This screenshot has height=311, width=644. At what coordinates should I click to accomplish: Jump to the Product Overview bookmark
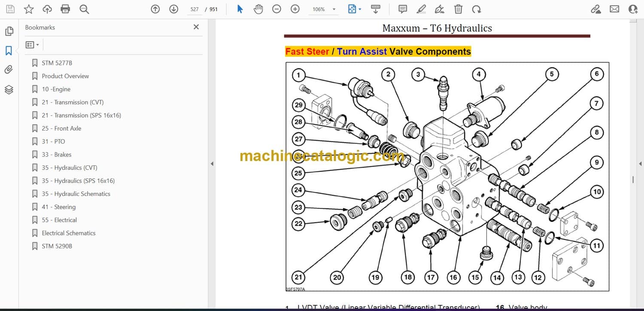tap(65, 76)
